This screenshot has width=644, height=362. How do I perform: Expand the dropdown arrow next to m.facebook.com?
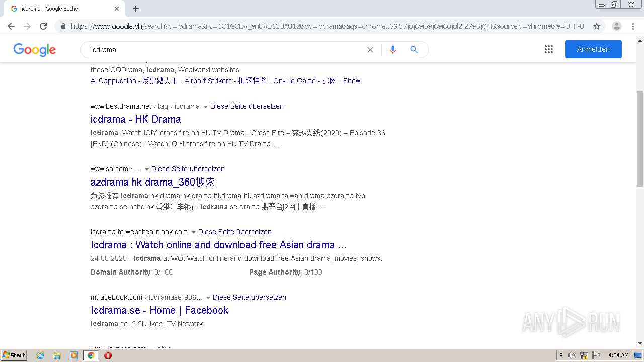208,298
